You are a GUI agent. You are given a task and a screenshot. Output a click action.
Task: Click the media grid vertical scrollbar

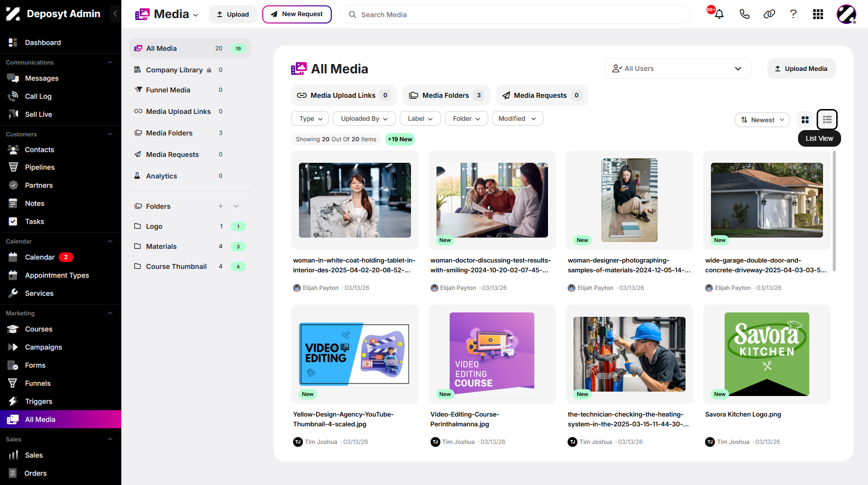pos(834,211)
